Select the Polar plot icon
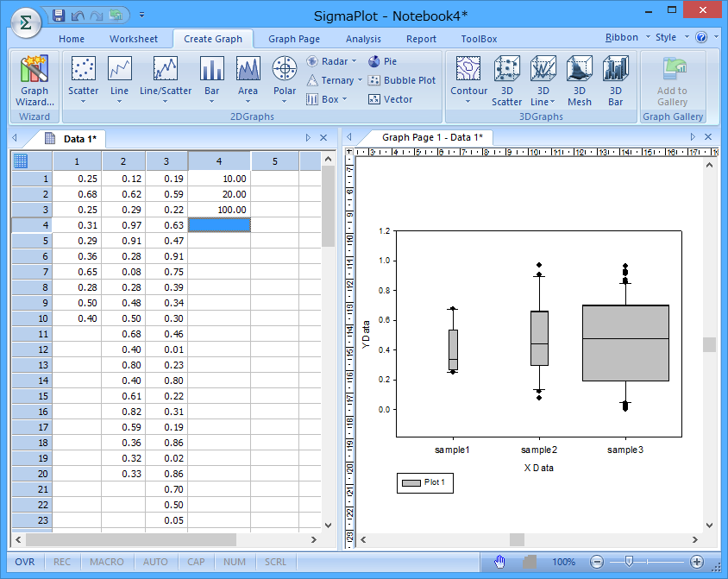The height and width of the screenshot is (579, 728). pos(285,69)
